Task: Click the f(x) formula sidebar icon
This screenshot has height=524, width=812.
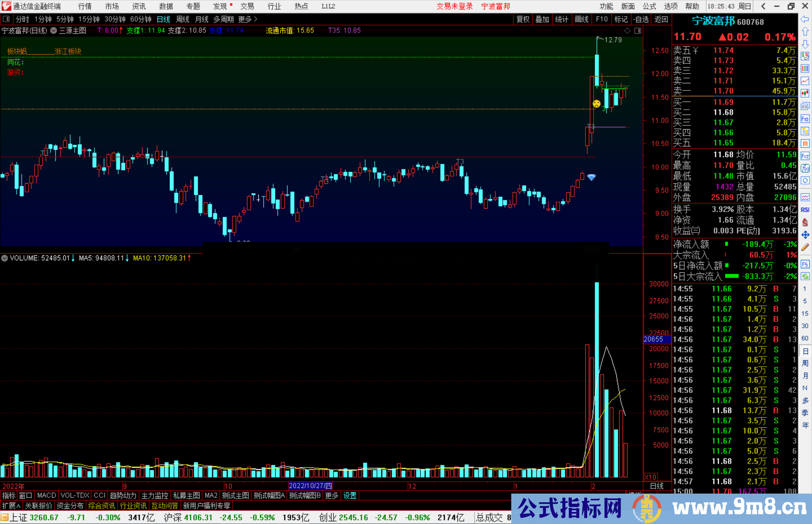Action: pyautogui.click(x=805, y=168)
